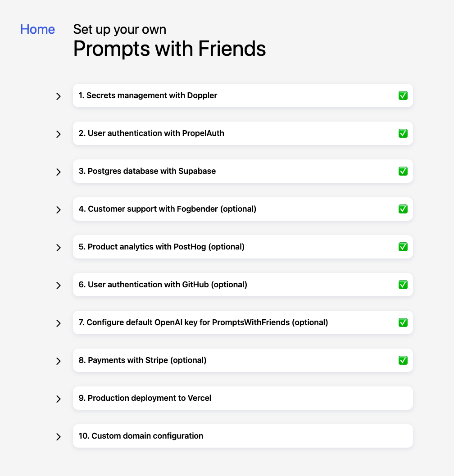Expand the Product analytics with PostHog step

[x=58, y=247]
